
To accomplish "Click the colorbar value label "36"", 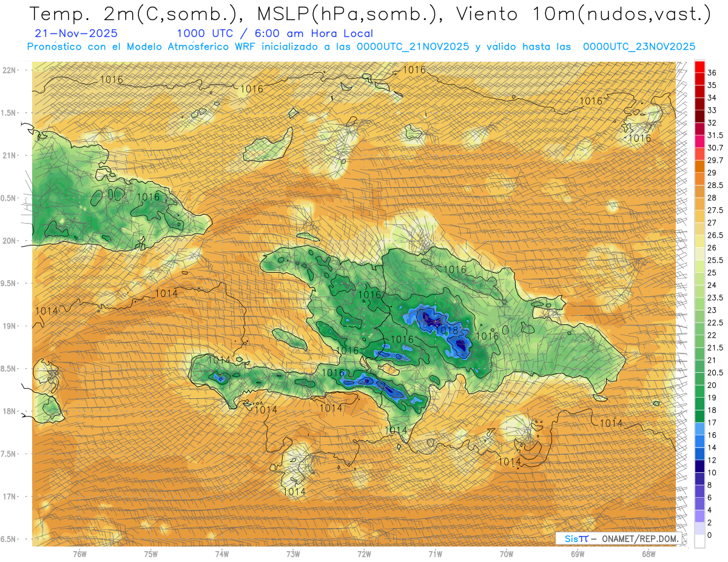I will tap(712, 73).
